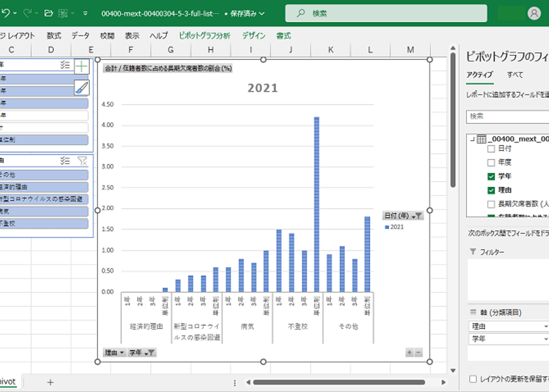The image size is (549, 392).
Task: Select 病気 item in the slicer
Action: [44, 211]
